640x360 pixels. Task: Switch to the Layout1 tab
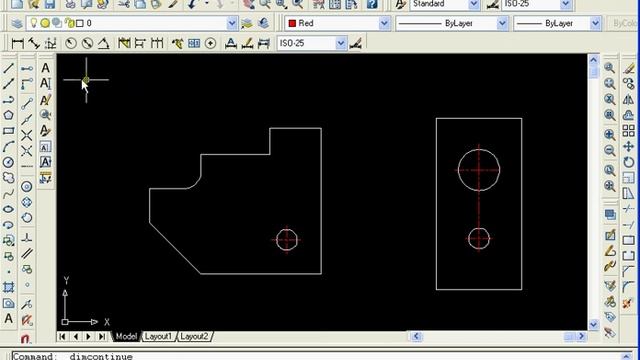click(x=158, y=336)
